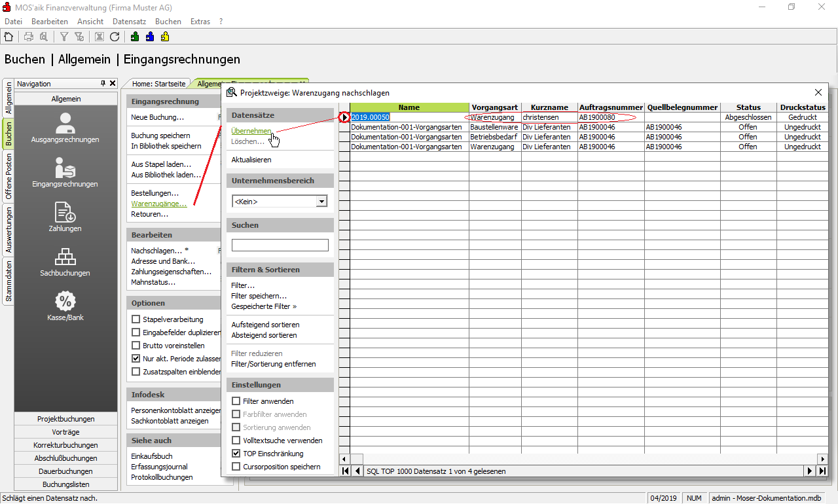Open Kasse/Bank from the navigation

pos(65,306)
